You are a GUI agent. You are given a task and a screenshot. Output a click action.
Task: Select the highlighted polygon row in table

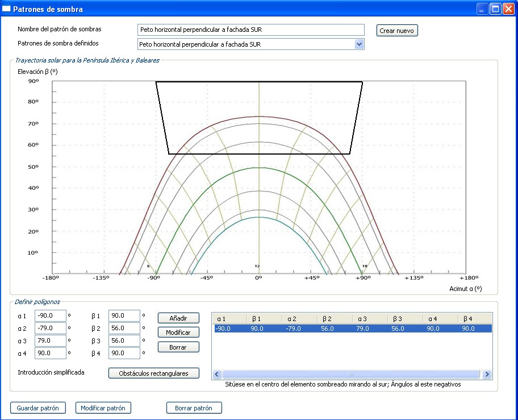coord(351,328)
